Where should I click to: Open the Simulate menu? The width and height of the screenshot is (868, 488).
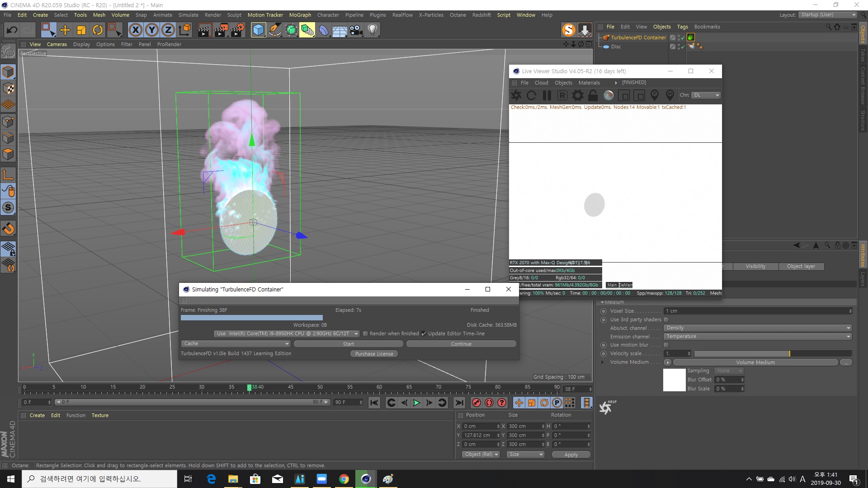click(x=188, y=15)
